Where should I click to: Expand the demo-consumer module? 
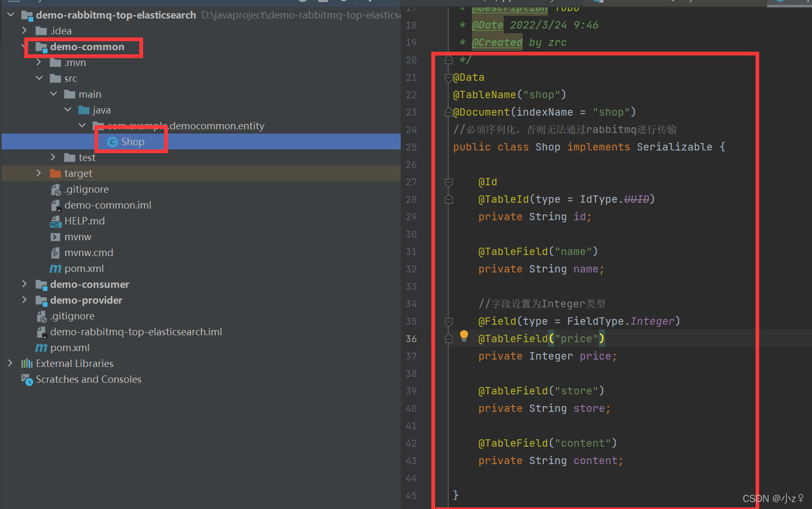[24, 284]
